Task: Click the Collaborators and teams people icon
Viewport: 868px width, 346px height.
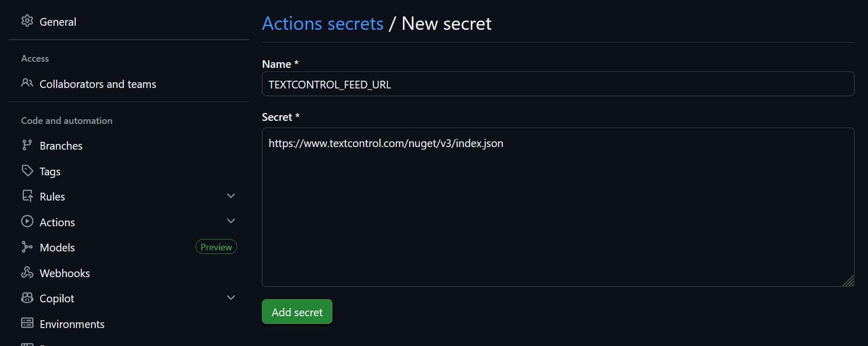Action: click(x=27, y=83)
